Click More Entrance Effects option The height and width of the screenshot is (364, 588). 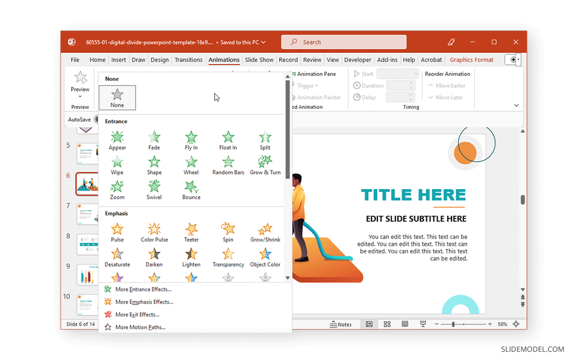(x=143, y=289)
